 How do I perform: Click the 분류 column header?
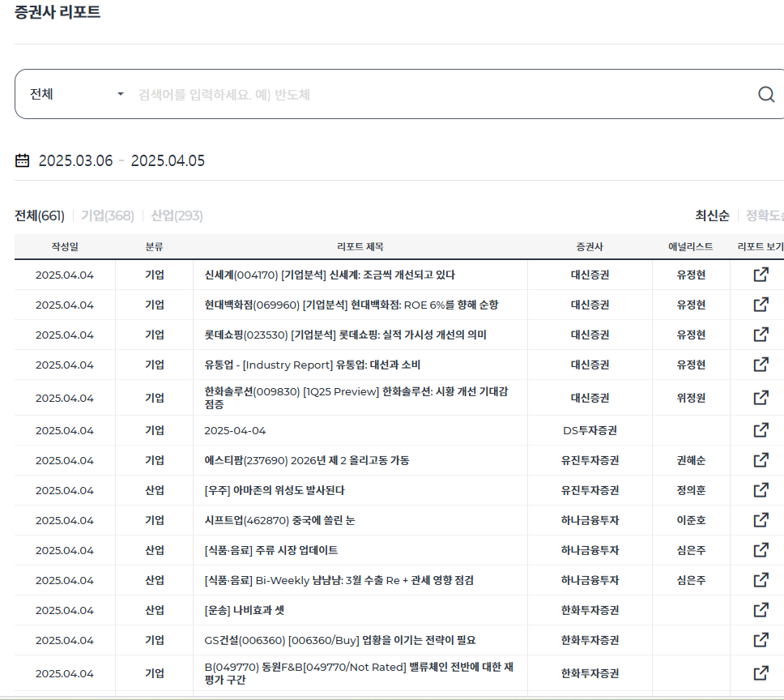[x=154, y=246]
